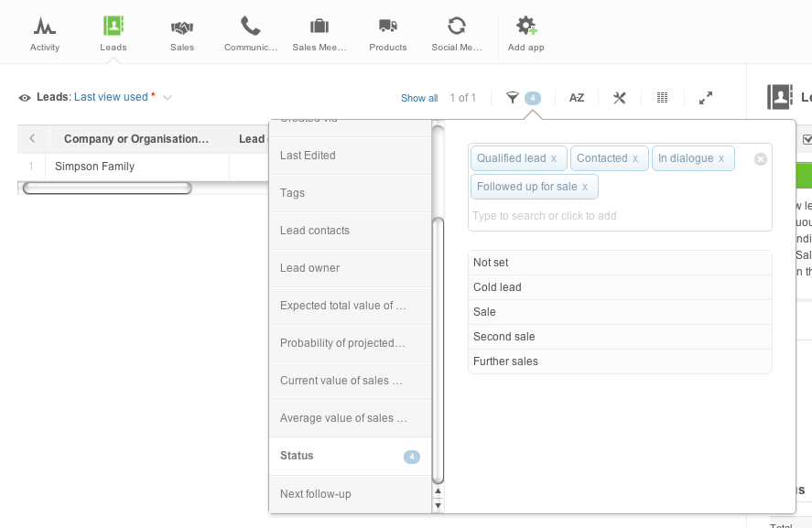This screenshot has height=528, width=812.
Task: Open the Communications phone app
Action: click(251, 34)
